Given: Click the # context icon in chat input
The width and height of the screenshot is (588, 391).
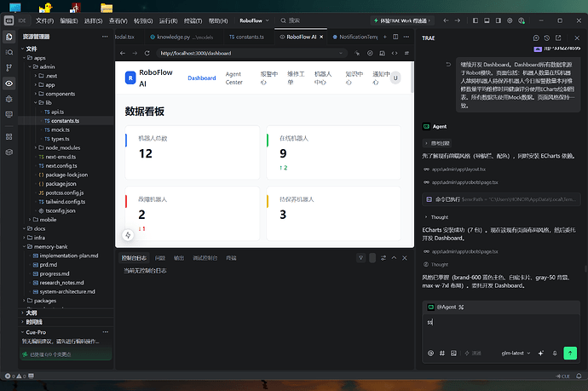Looking at the screenshot, I should (442, 354).
